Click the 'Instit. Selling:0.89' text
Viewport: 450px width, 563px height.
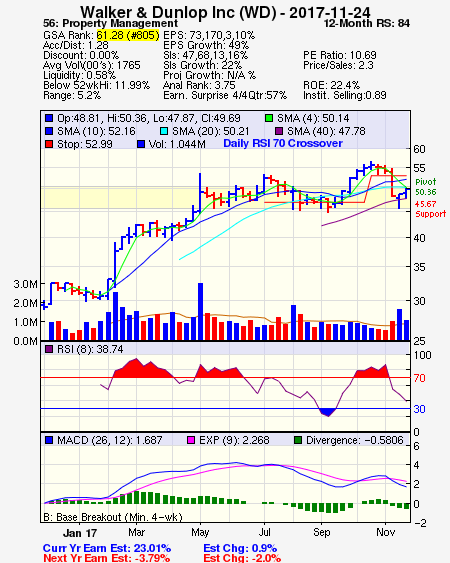[345, 96]
